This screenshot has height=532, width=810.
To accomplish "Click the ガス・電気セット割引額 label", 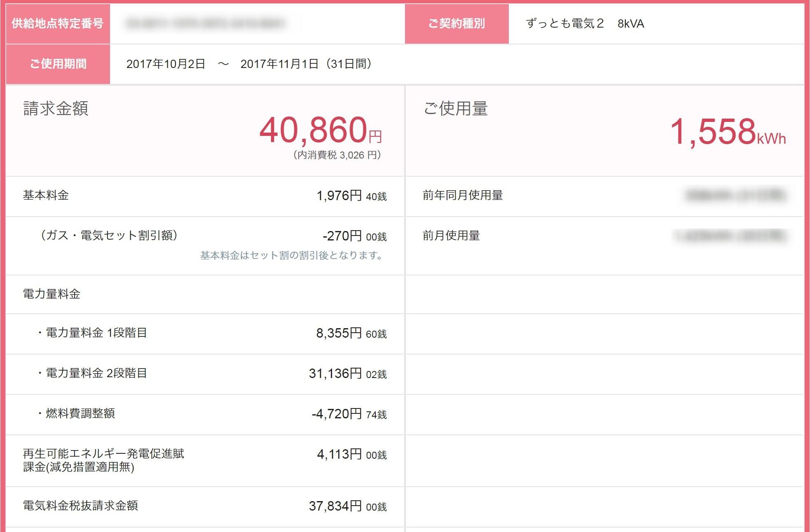I will point(109,235).
